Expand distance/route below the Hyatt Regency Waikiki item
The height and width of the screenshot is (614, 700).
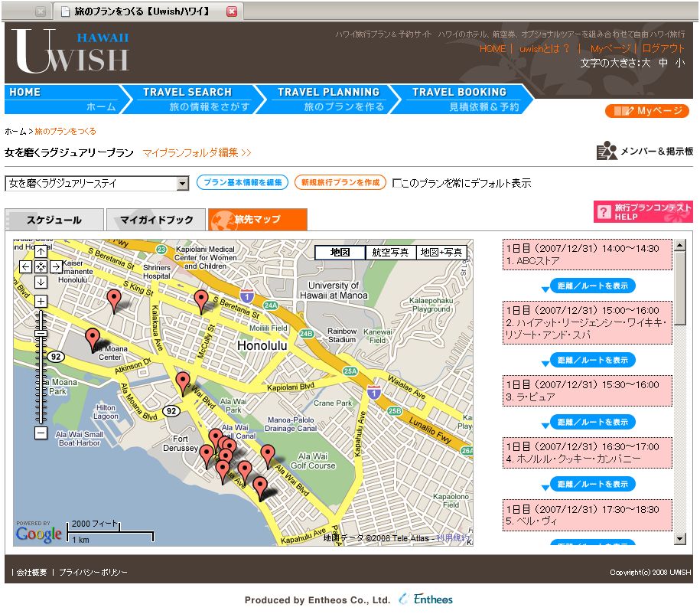(592, 360)
